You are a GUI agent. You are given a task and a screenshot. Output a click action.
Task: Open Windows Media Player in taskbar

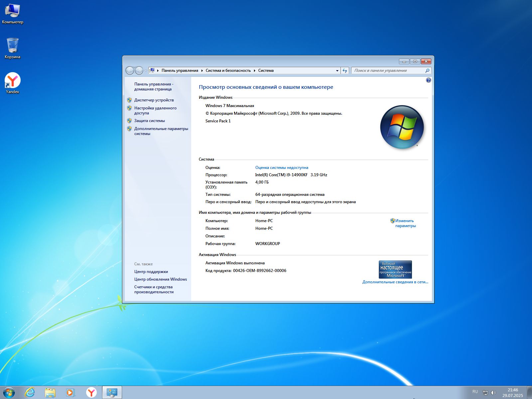click(x=70, y=393)
